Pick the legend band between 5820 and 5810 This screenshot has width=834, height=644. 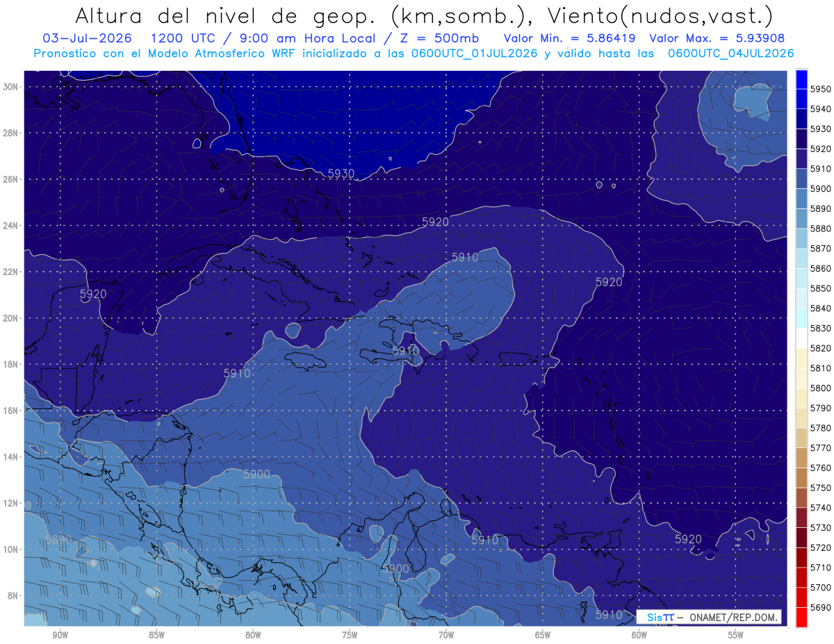pos(801,358)
